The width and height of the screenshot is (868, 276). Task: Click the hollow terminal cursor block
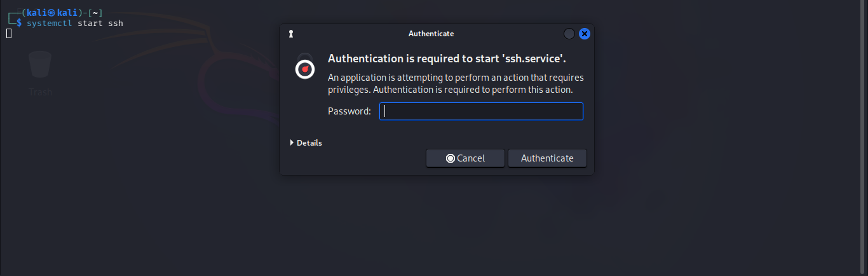pyautogui.click(x=9, y=33)
